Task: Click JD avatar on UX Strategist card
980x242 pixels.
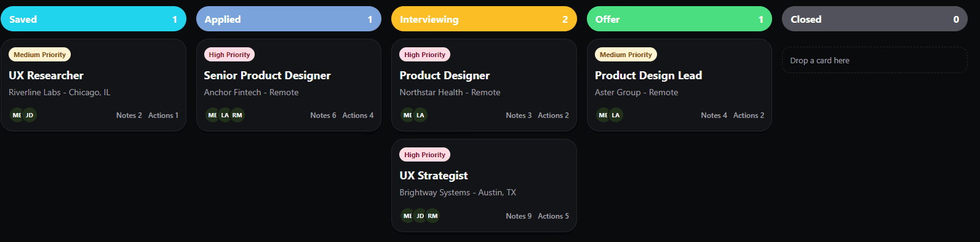Action: [x=420, y=216]
